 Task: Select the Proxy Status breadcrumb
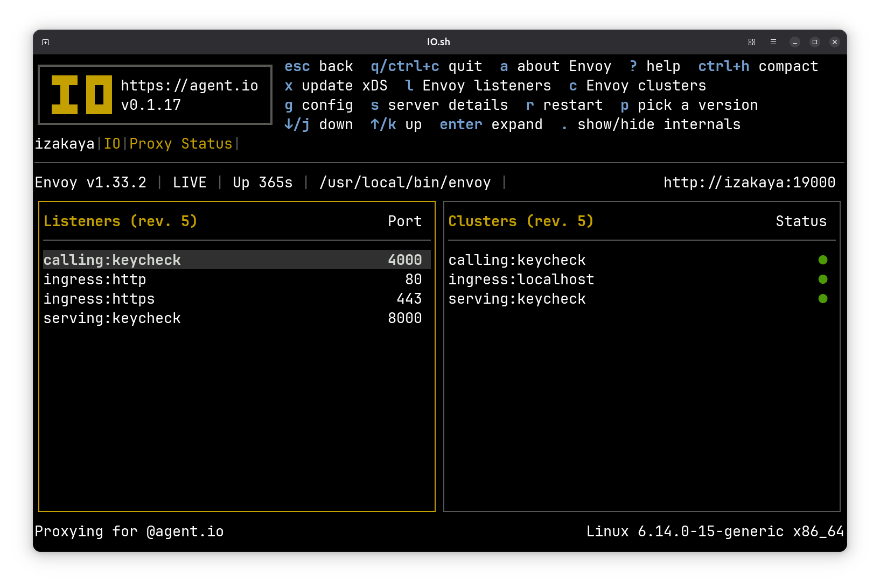point(181,144)
